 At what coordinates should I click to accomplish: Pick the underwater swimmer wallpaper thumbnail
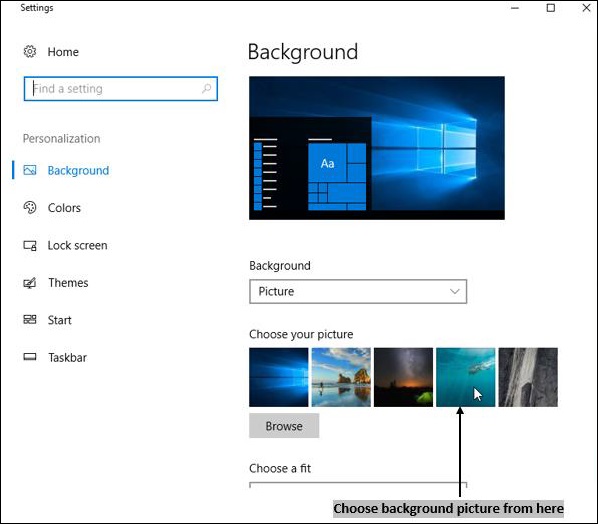(x=466, y=377)
